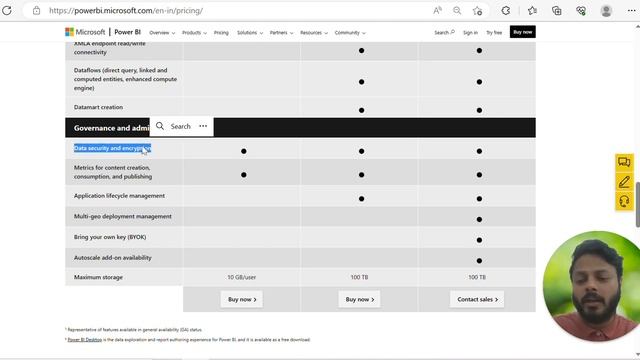Click Sign in link
The height and width of the screenshot is (360, 640).
(470, 33)
